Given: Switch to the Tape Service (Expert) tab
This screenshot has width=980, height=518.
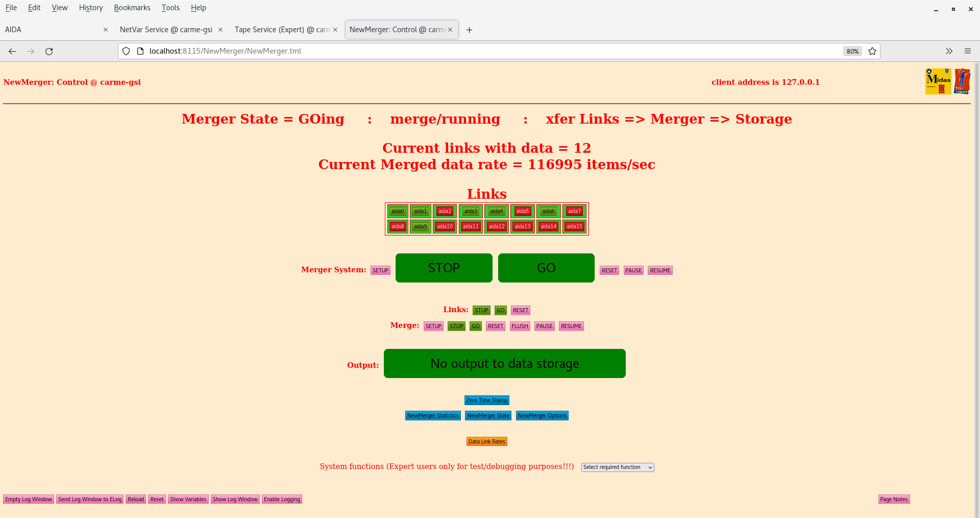Looking at the screenshot, I should coord(281,30).
